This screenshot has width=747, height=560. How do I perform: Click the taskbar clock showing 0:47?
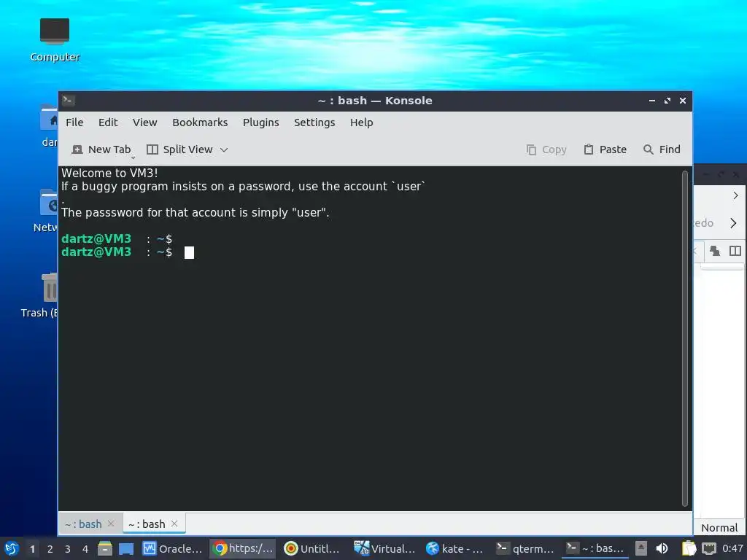click(x=732, y=548)
